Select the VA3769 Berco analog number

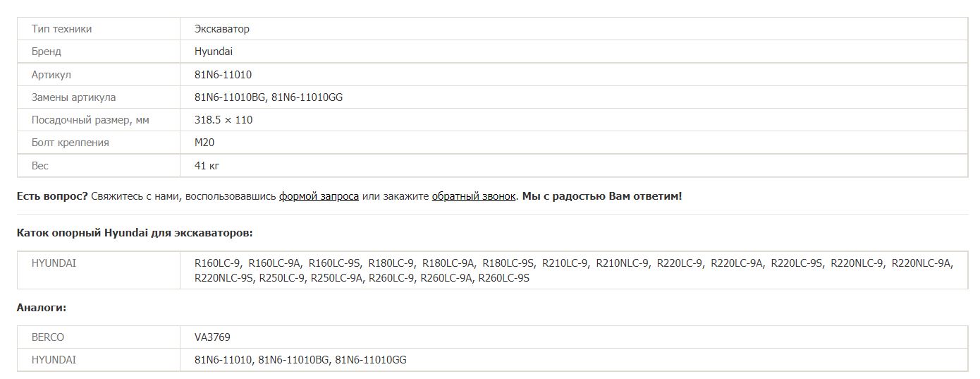(x=212, y=337)
